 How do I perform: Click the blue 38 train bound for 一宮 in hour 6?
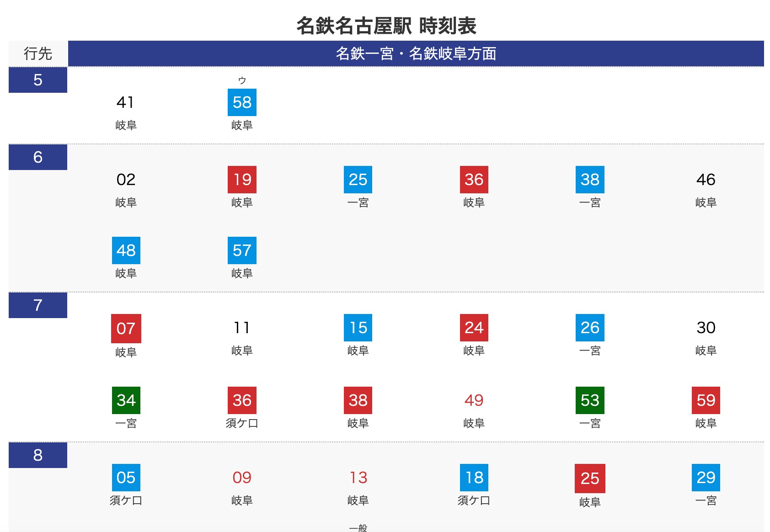click(590, 180)
